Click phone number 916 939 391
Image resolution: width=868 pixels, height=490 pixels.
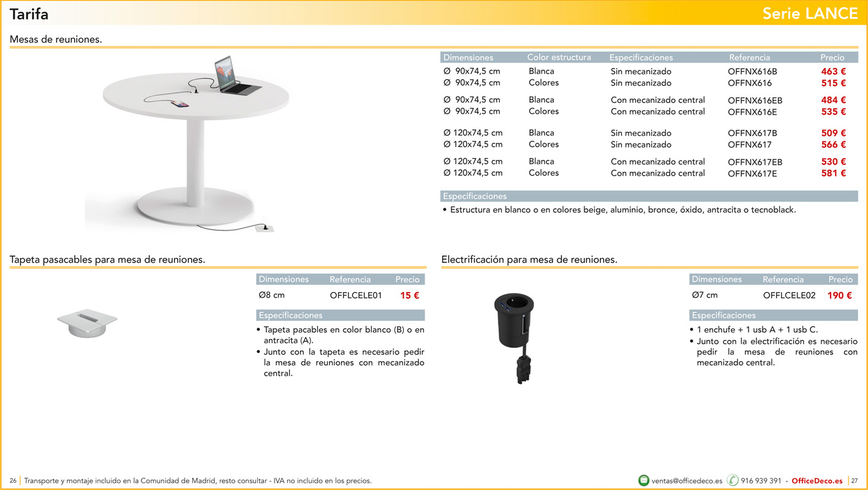point(761,481)
